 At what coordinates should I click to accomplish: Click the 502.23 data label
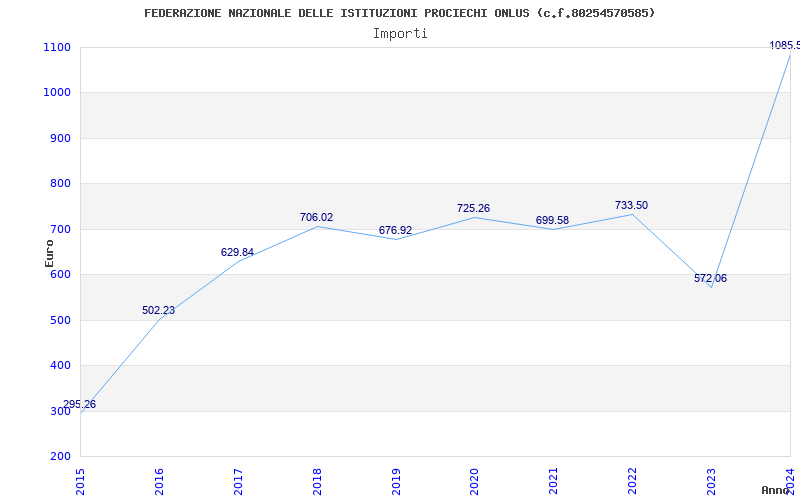[x=158, y=310]
